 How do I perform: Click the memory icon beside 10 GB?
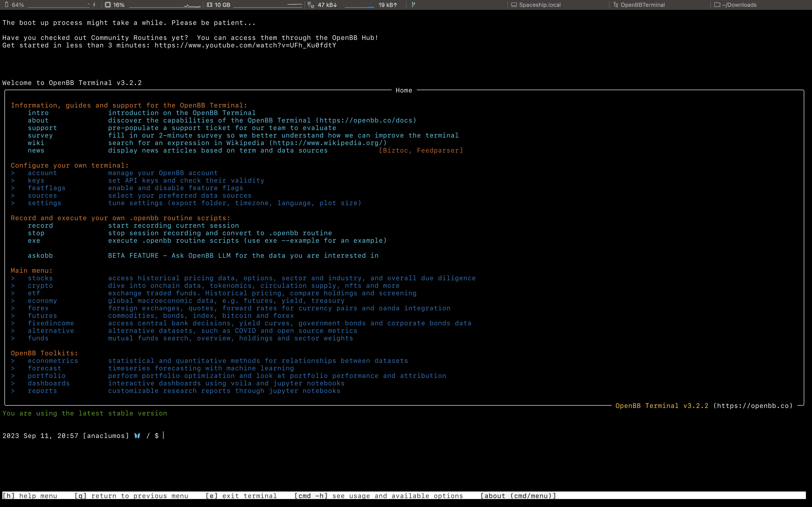[209, 5]
